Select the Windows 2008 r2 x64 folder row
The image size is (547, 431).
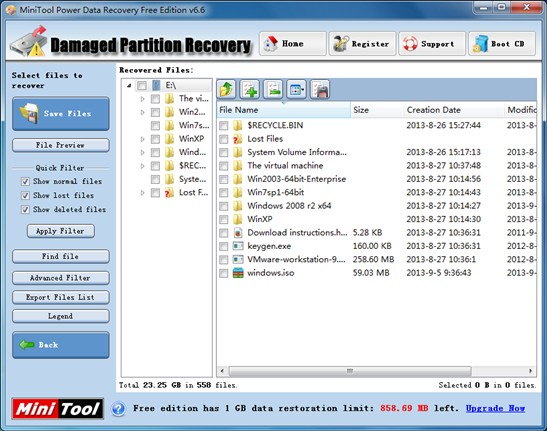[x=376, y=206]
